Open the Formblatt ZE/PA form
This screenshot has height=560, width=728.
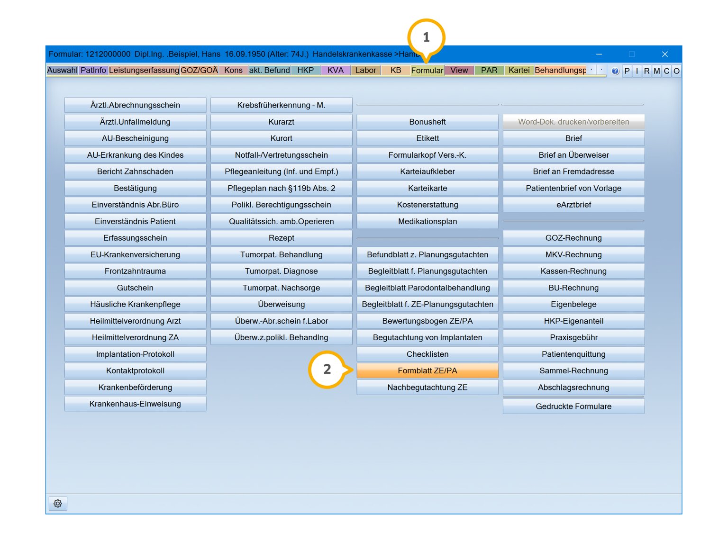point(428,370)
